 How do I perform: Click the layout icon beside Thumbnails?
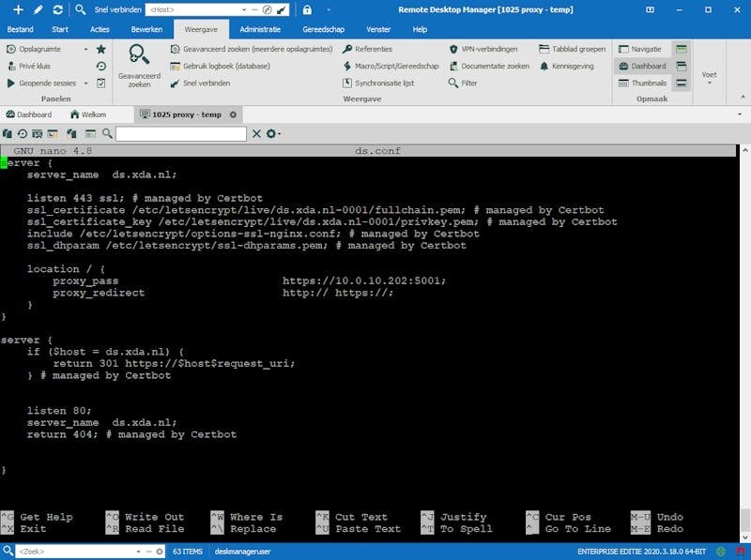[x=682, y=83]
